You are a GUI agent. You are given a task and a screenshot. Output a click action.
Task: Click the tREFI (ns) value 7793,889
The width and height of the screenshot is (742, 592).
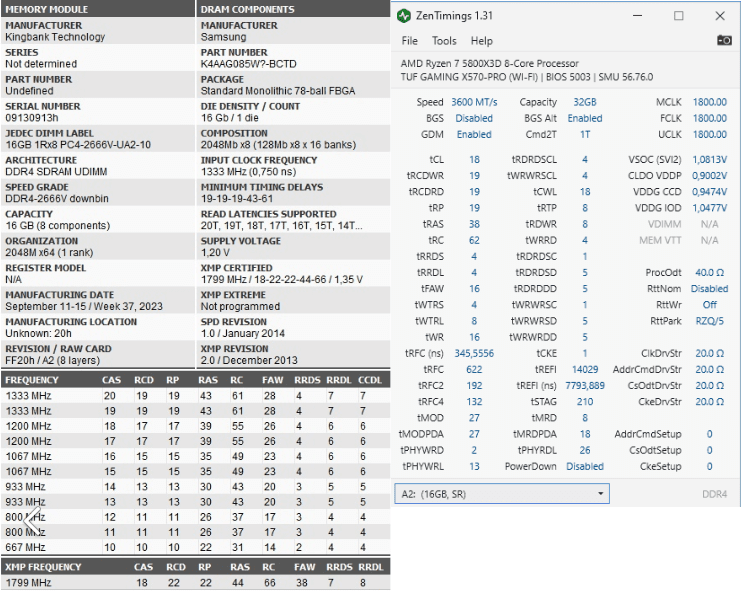point(585,386)
